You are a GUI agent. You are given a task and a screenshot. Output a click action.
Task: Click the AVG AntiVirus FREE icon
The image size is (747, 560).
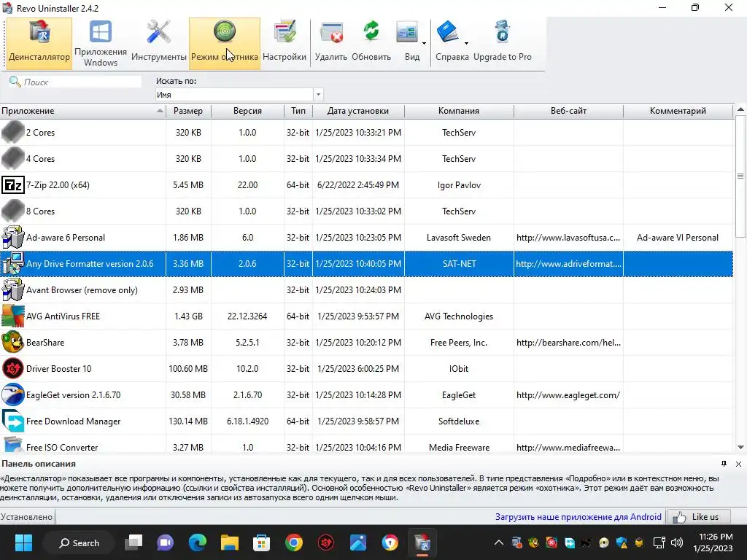click(13, 316)
